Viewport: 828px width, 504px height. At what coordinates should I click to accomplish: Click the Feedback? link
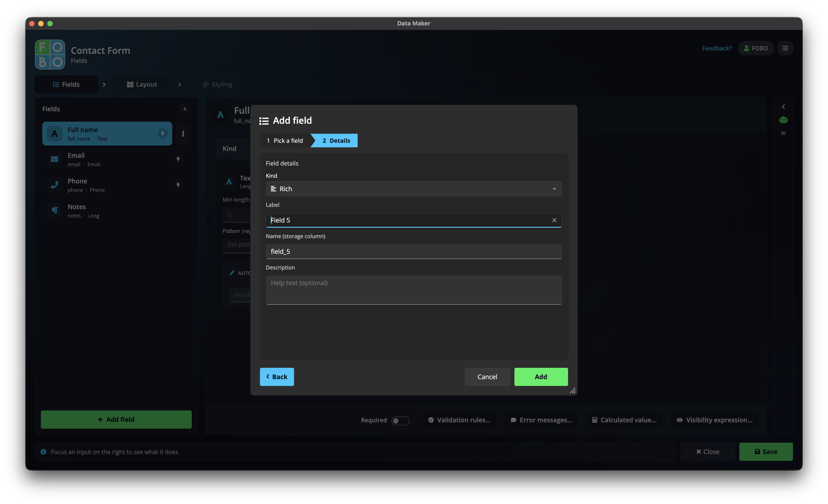[717, 48]
